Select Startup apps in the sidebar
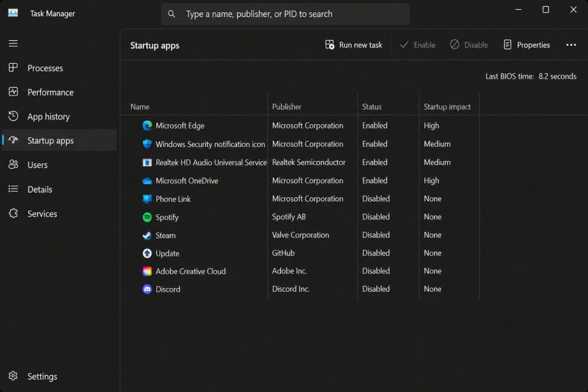 click(x=59, y=140)
